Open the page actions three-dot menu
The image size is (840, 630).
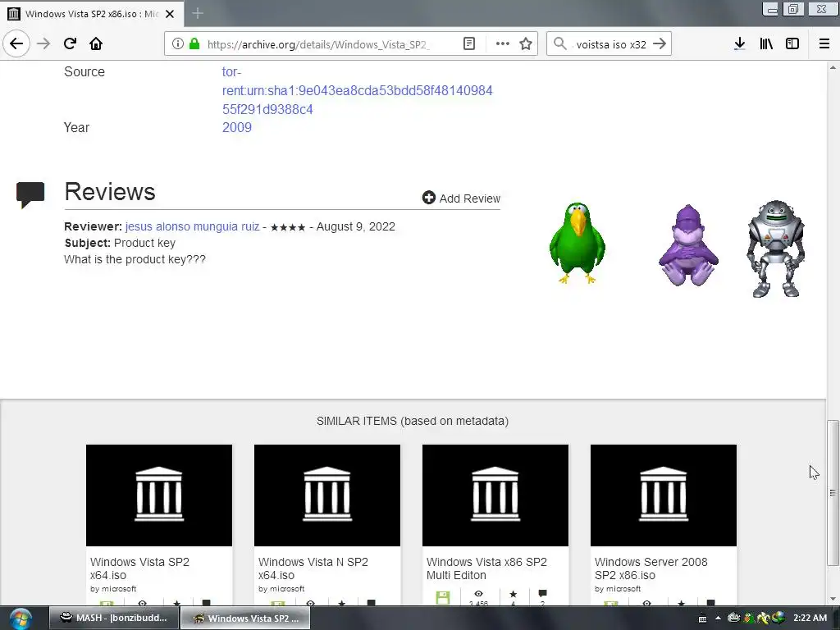(x=503, y=44)
